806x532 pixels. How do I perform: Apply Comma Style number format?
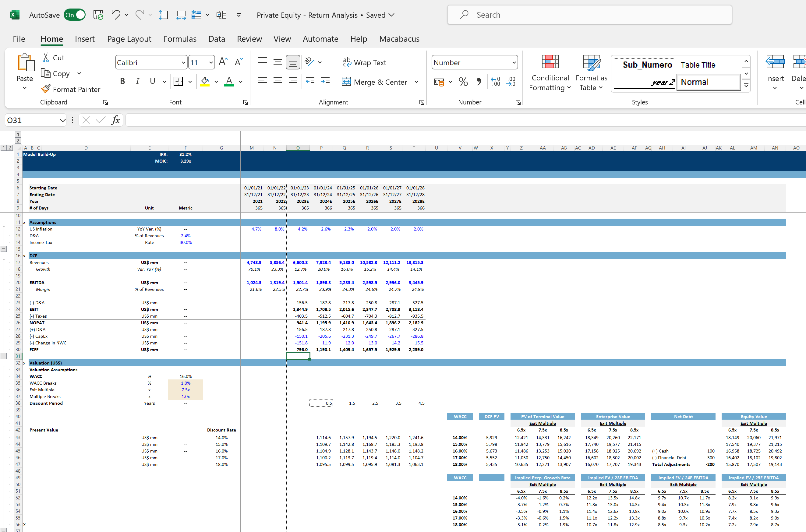[x=479, y=81]
